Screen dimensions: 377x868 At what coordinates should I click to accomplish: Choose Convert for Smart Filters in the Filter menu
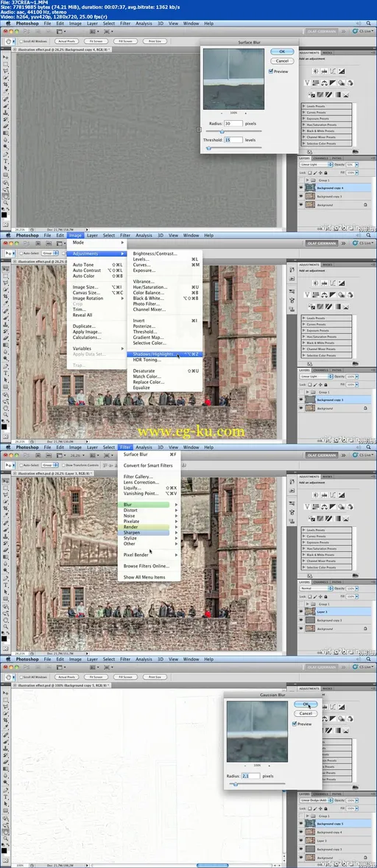[x=149, y=465]
